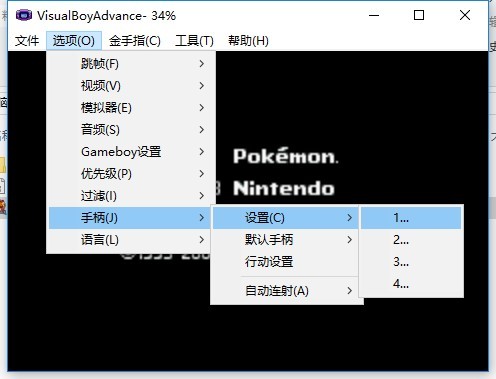Open the 工具(T) menu

click(x=194, y=41)
